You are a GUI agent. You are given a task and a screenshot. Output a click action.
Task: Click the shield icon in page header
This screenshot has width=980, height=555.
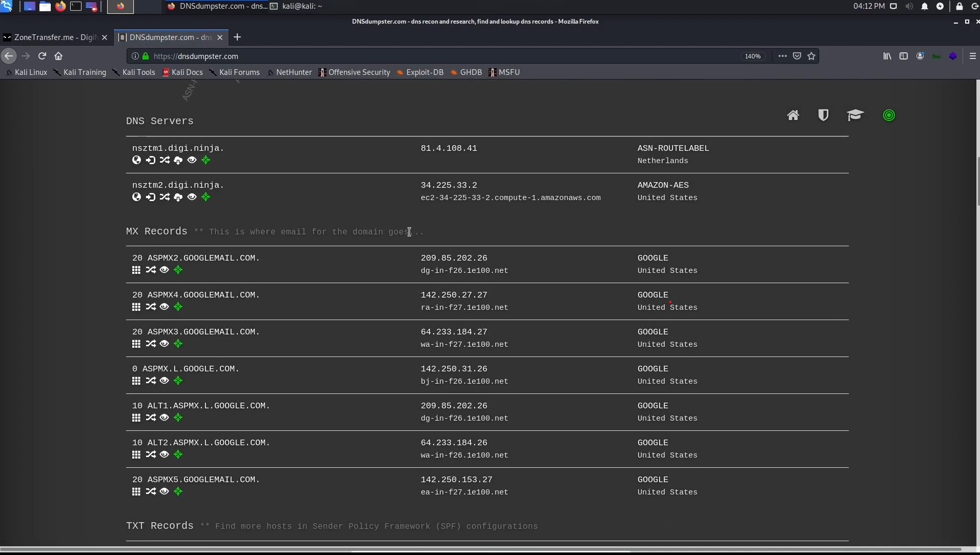tap(823, 115)
